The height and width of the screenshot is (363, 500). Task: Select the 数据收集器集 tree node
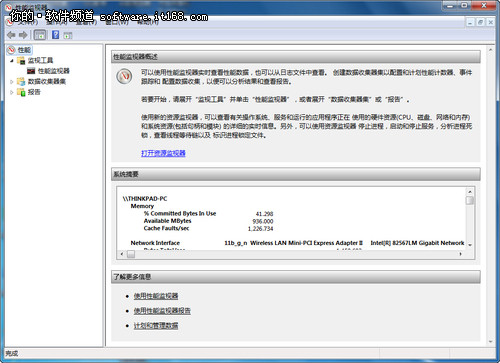(x=47, y=82)
